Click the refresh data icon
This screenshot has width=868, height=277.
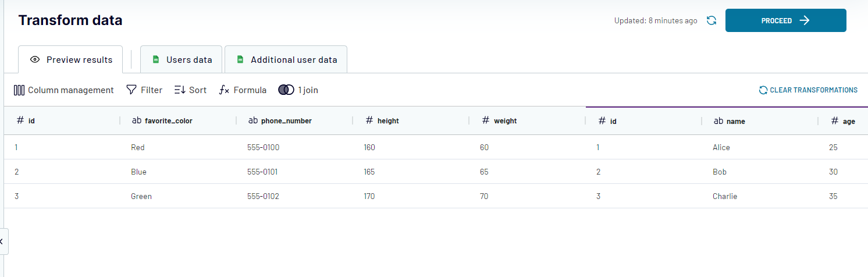tap(711, 20)
